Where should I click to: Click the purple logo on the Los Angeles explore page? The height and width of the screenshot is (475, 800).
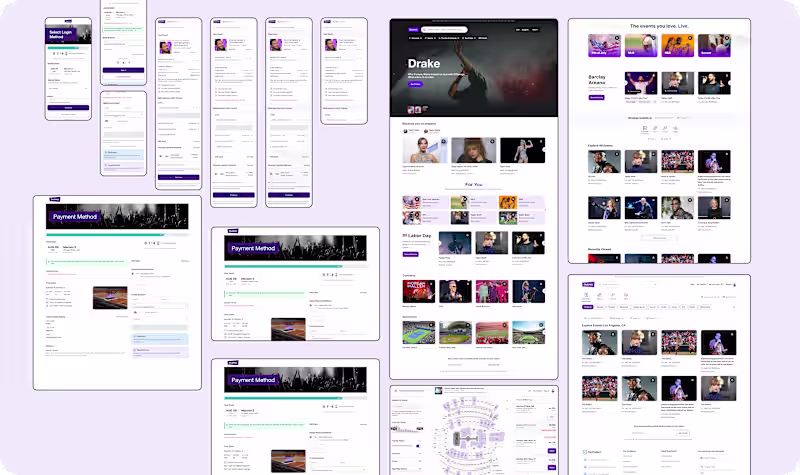pos(588,284)
